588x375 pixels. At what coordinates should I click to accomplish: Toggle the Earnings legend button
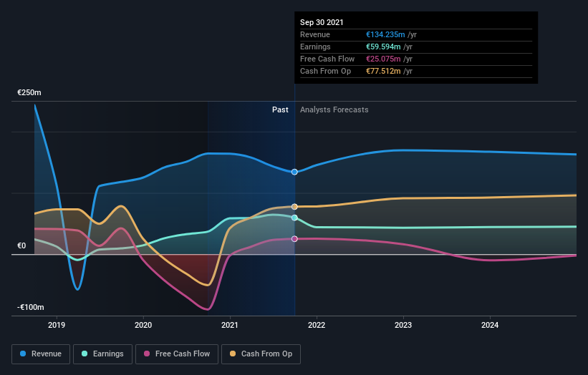[102, 354]
